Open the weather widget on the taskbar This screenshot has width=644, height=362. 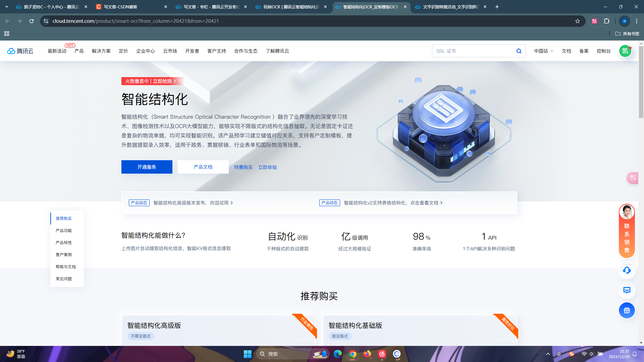[x=16, y=354]
